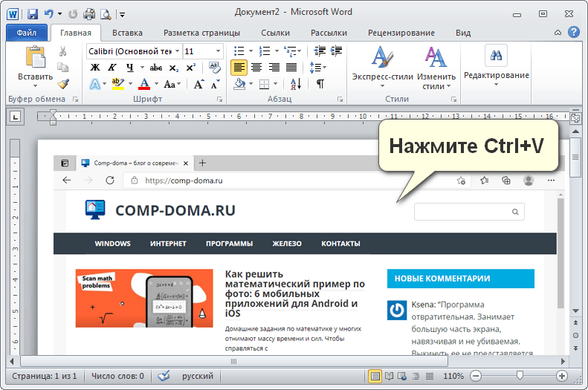This screenshot has height=390, width=588.
Task: Click the Increase Indent icon
Action: click(337, 51)
